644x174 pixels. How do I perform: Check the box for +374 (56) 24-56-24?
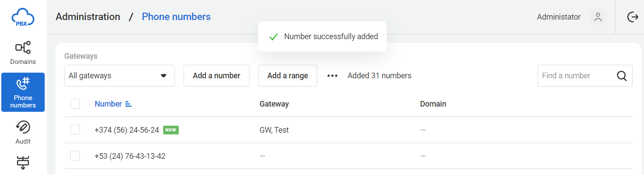75,130
